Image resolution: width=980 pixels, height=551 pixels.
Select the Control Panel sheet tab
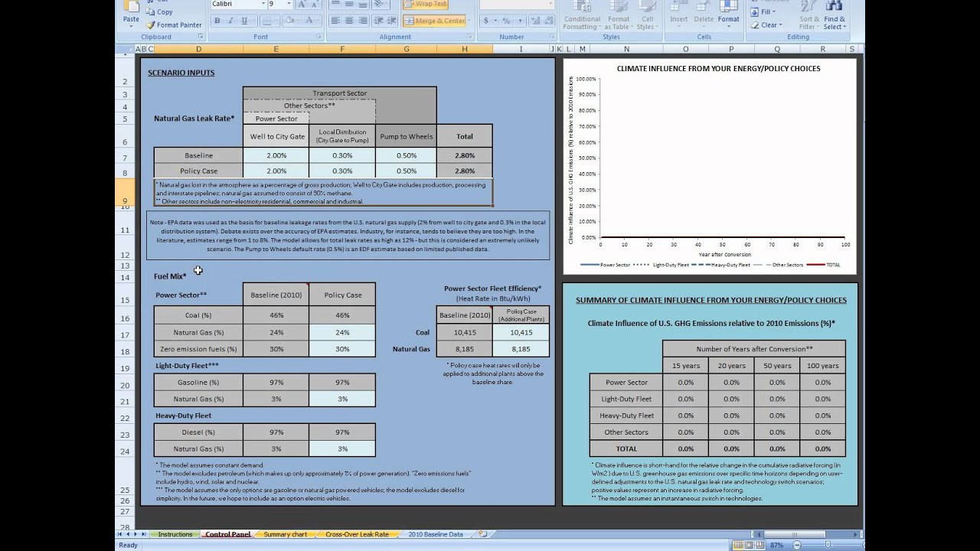click(x=227, y=534)
